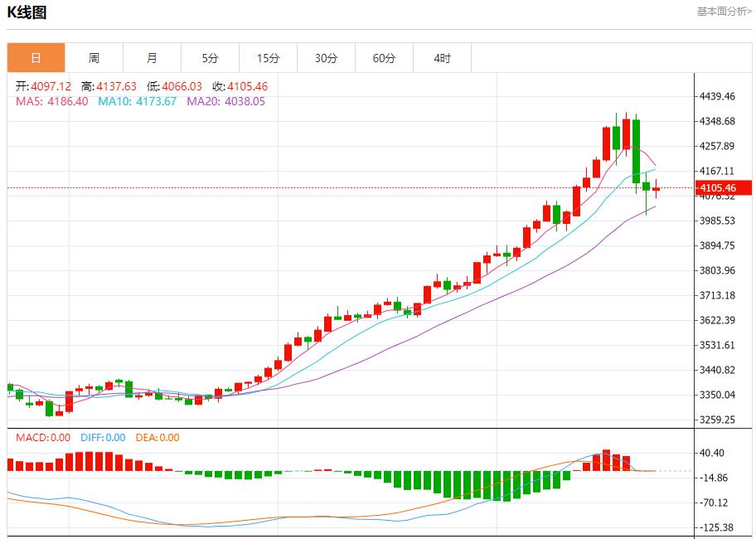Open the 4时 four-hour chart
The width and height of the screenshot is (756, 539).
(x=443, y=57)
